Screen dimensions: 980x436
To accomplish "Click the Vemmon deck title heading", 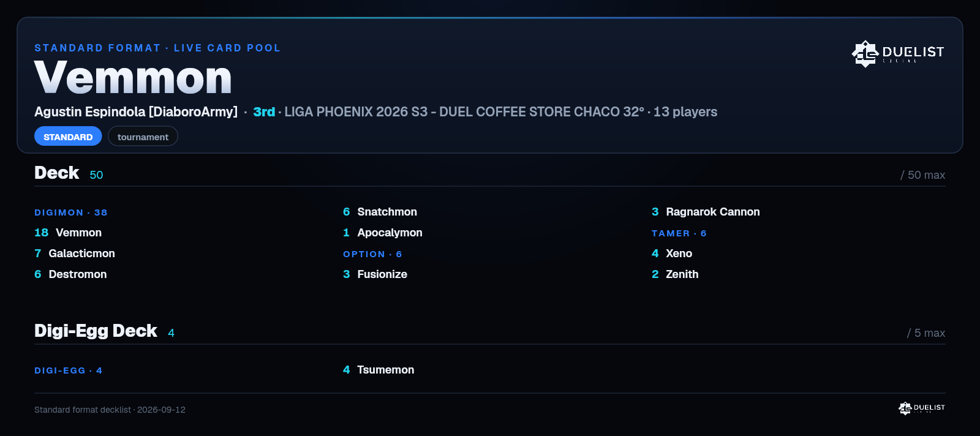I will (133, 78).
